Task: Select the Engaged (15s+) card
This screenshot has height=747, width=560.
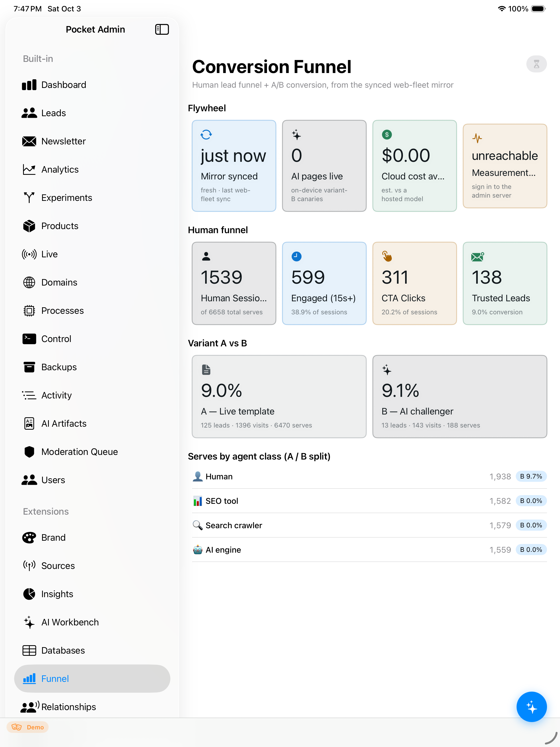Action: coord(324,283)
